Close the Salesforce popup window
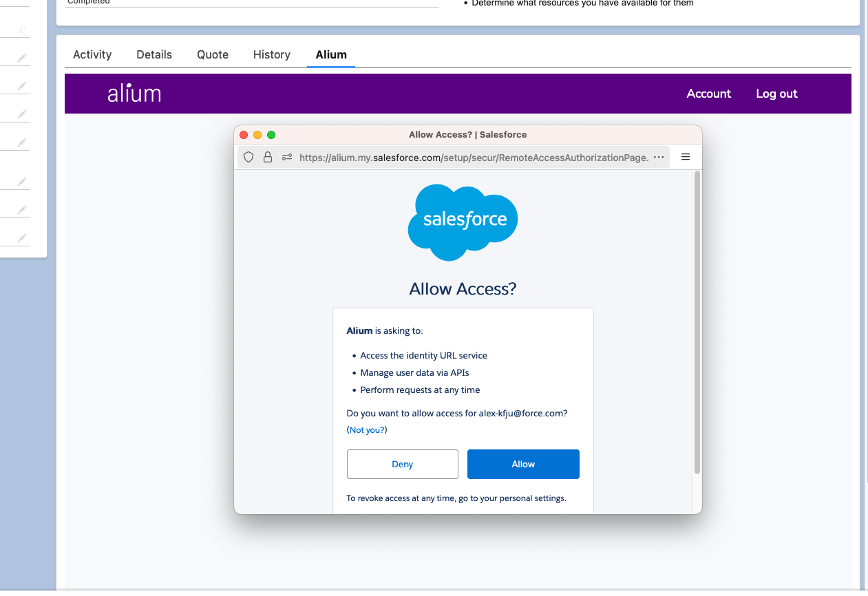The width and height of the screenshot is (868, 596). coord(244,135)
